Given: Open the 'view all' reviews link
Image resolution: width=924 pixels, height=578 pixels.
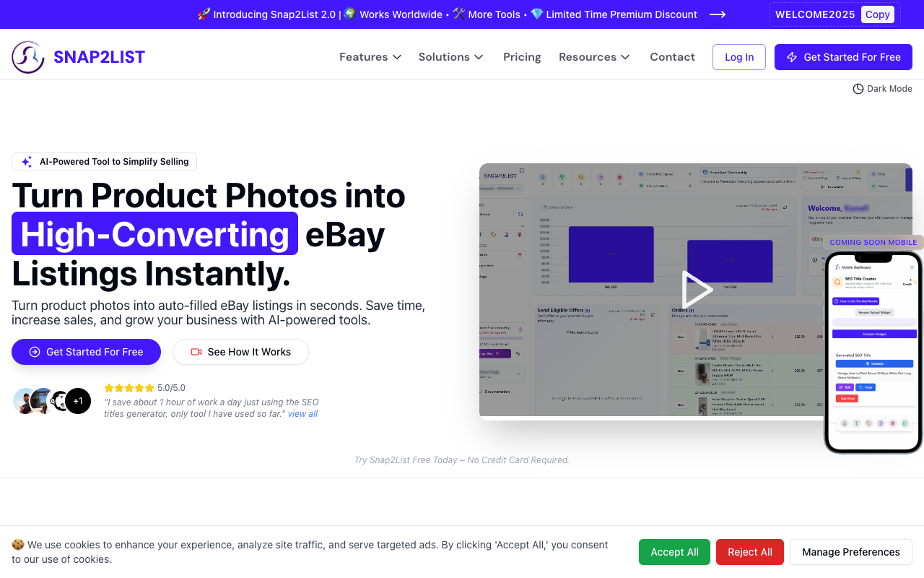Looking at the screenshot, I should click(302, 414).
